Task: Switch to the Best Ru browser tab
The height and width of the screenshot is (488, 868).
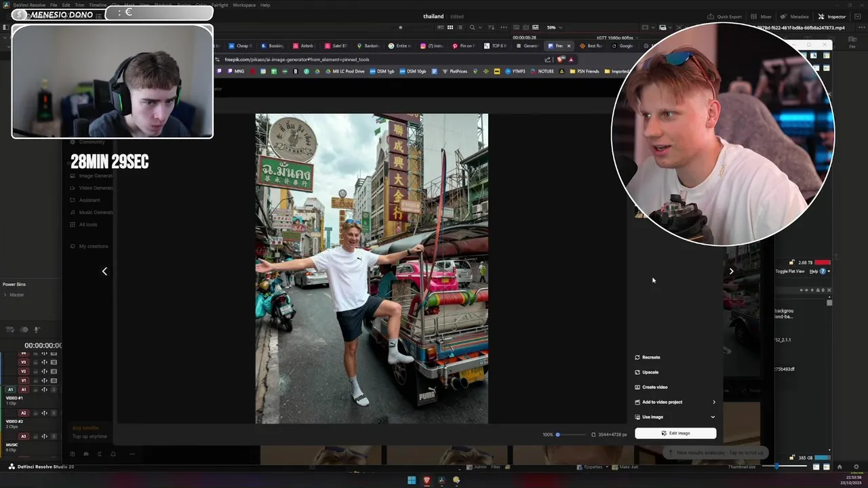Action: 591,46
